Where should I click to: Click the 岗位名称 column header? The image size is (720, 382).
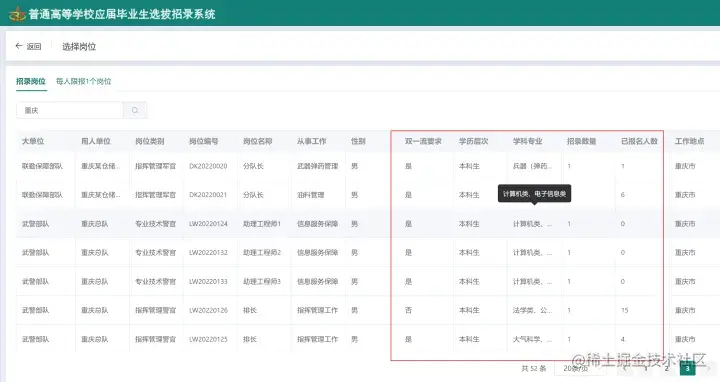[x=258, y=141]
